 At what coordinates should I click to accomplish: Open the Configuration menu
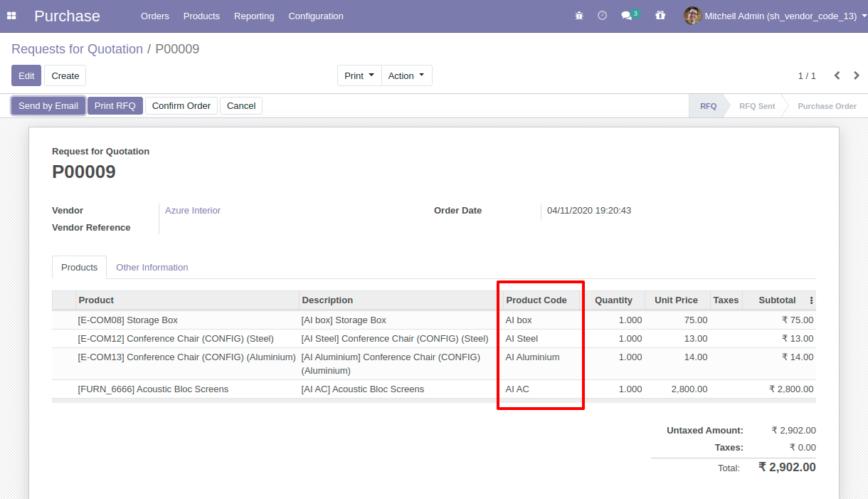click(x=316, y=16)
